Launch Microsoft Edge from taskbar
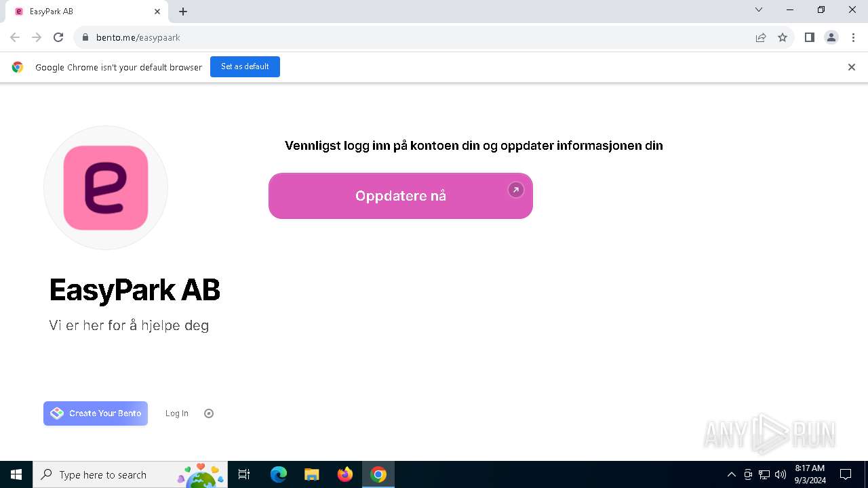Image resolution: width=868 pixels, height=488 pixels. tap(279, 474)
